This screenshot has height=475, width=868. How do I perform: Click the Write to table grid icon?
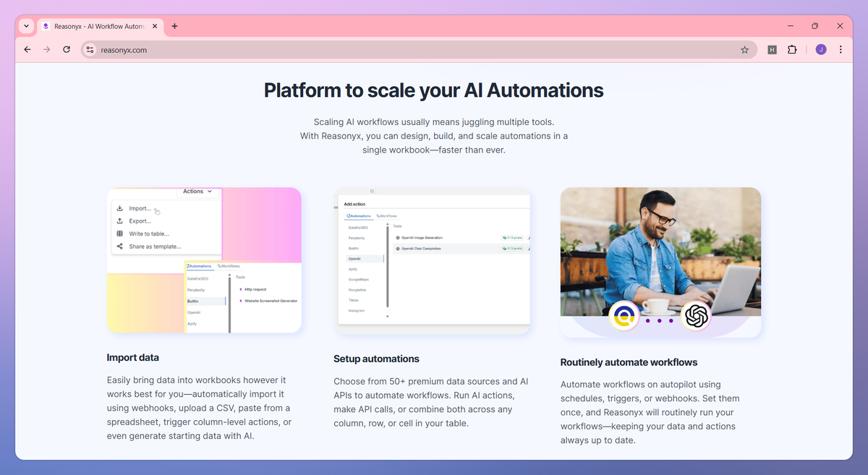tap(119, 234)
